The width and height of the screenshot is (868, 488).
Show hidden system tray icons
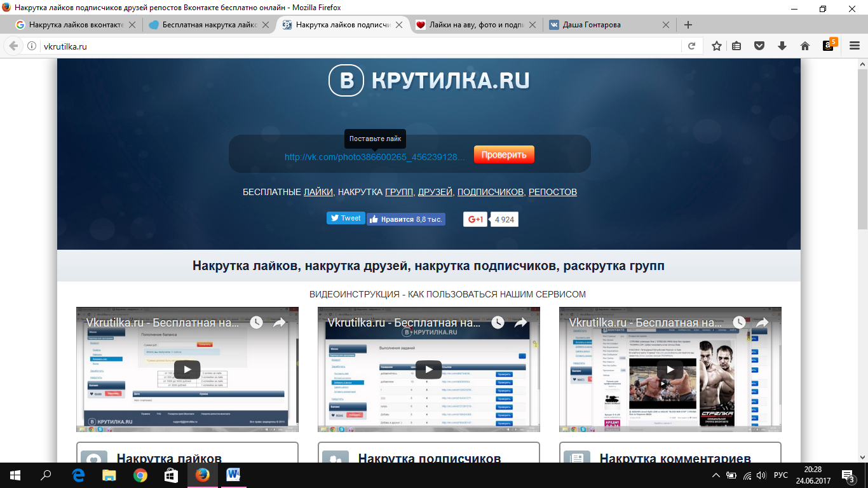coord(716,475)
